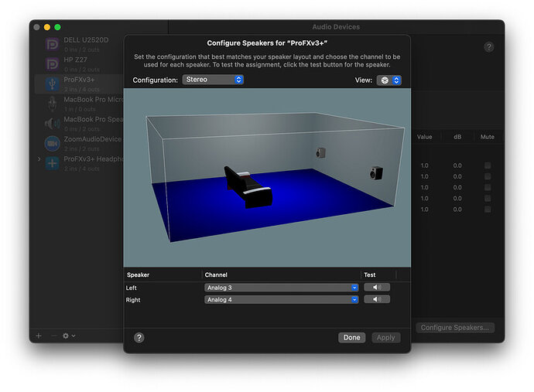The image size is (534, 392).
Task: Open help in Audio Devices window
Action: point(489,47)
